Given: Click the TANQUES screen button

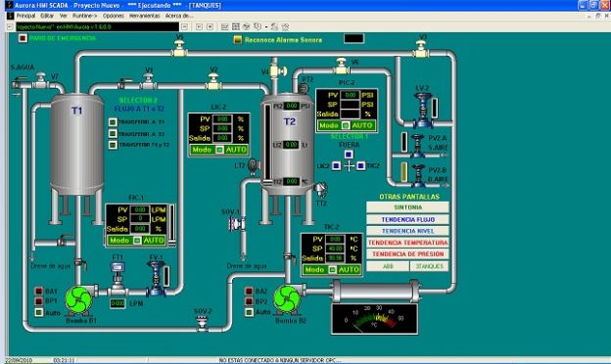Looking at the screenshot, I should (429, 266).
